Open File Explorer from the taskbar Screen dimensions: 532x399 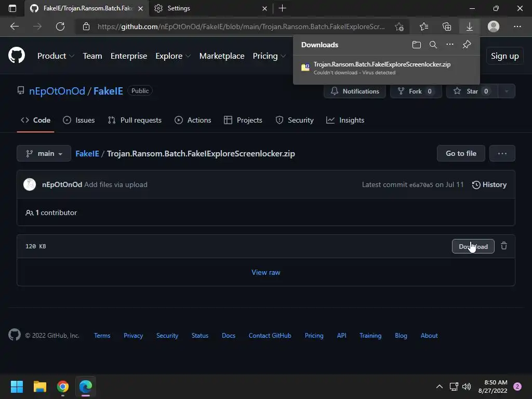pos(39,387)
